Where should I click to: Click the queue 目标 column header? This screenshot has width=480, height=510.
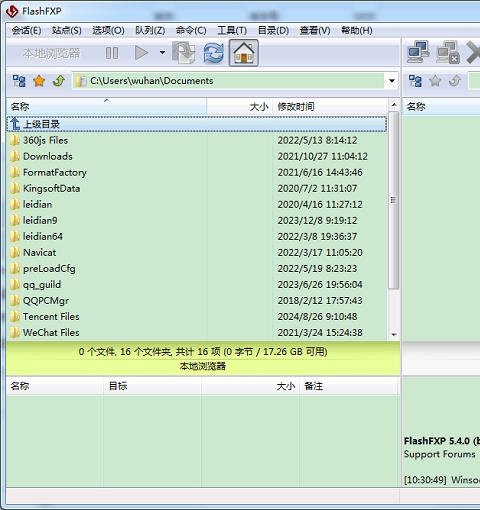point(152,386)
